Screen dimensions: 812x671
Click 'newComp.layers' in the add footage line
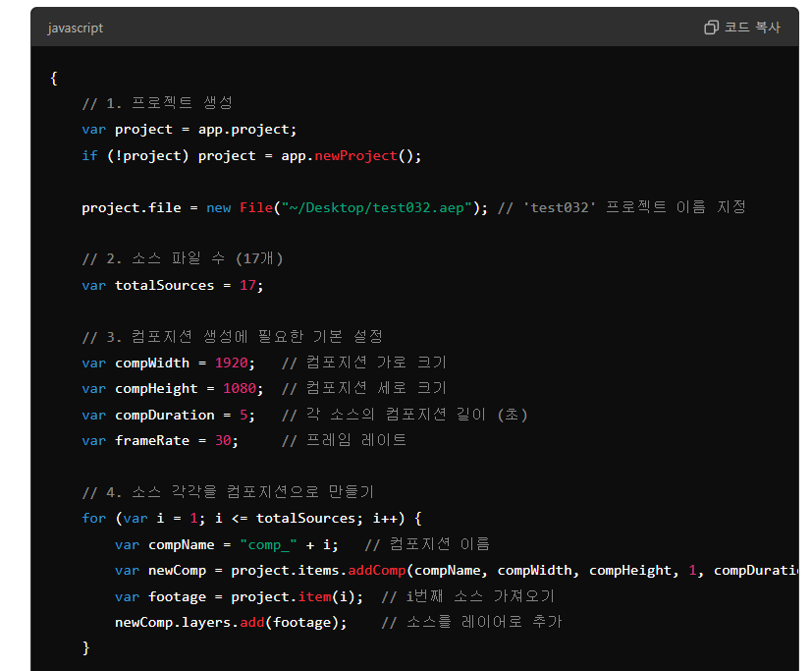[173, 622]
